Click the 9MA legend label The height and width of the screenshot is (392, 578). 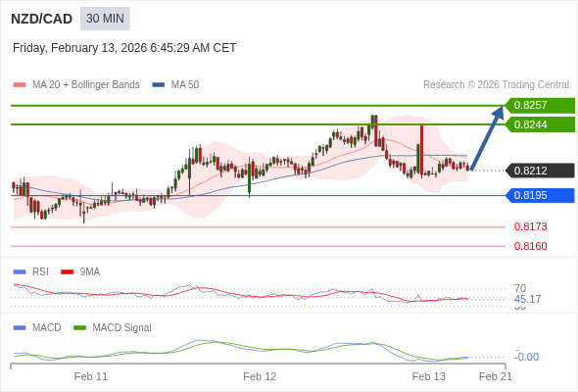[90, 272]
